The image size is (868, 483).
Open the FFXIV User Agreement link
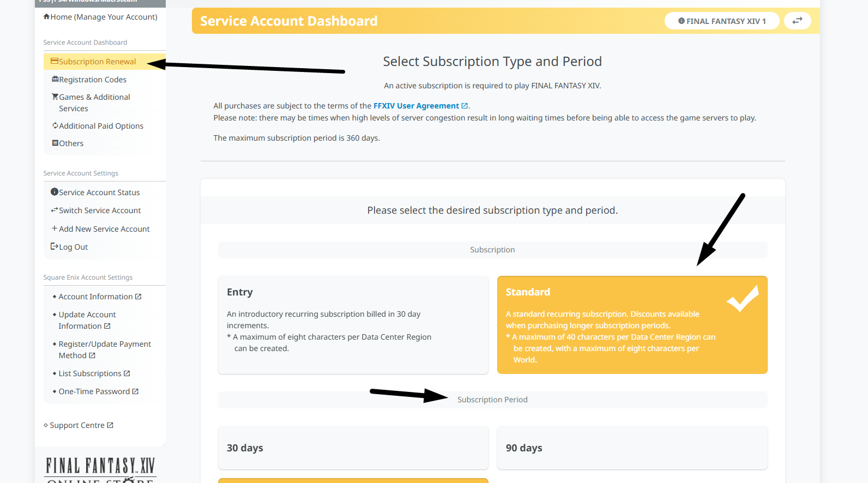[416, 106]
